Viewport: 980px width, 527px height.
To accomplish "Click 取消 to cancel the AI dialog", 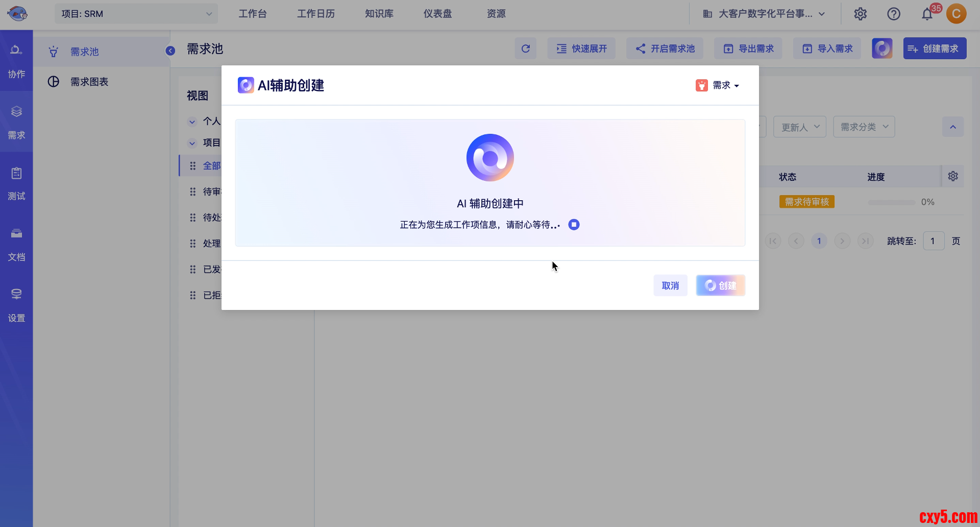I will coord(671,285).
